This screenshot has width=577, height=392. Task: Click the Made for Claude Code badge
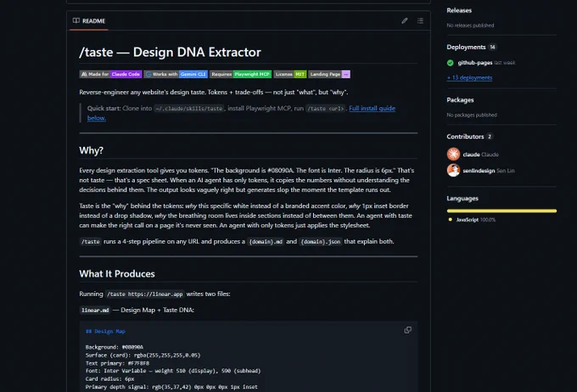[110, 75]
